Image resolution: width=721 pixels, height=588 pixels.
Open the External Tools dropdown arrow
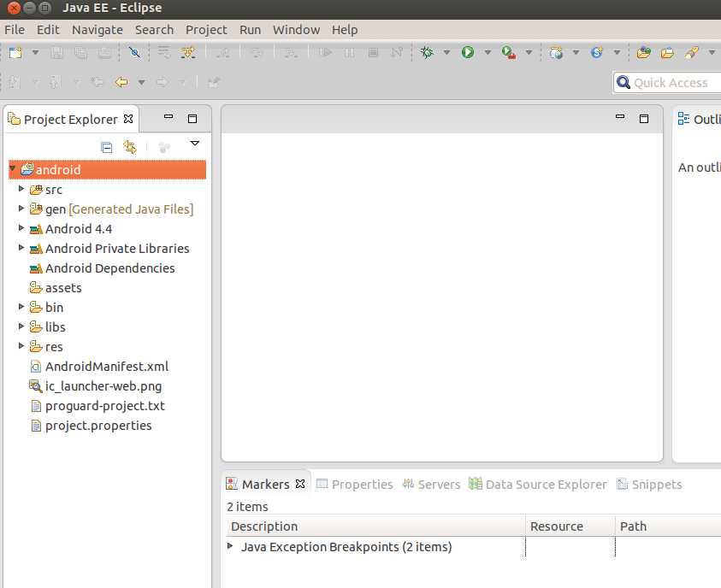point(529,52)
